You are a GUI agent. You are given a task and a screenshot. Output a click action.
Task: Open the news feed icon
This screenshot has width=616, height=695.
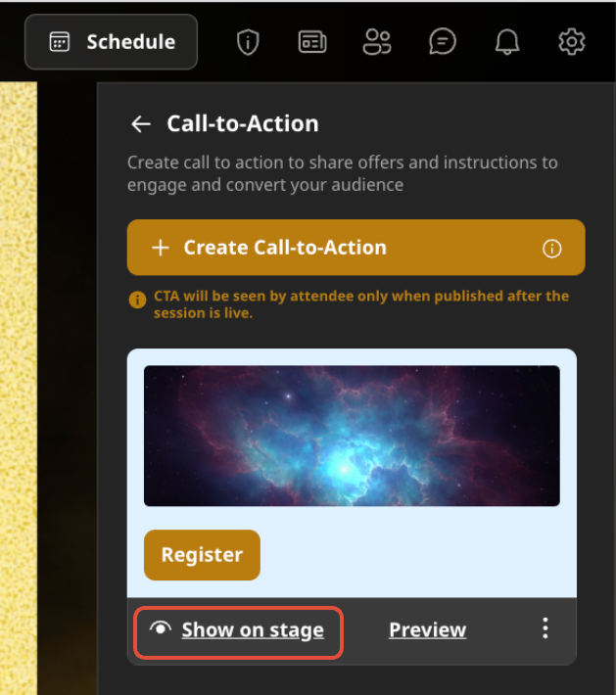point(312,42)
